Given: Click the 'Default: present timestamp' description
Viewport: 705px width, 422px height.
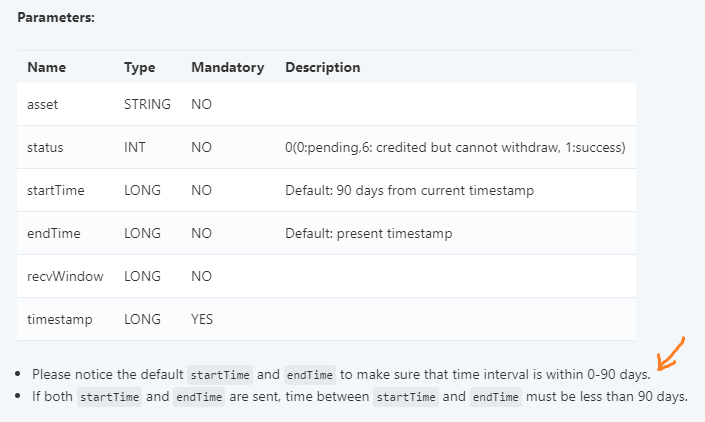Looking at the screenshot, I should pos(369,233).
